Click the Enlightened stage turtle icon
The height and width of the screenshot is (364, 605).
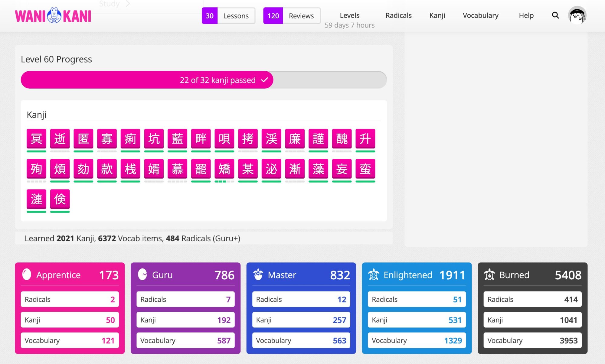374,275
